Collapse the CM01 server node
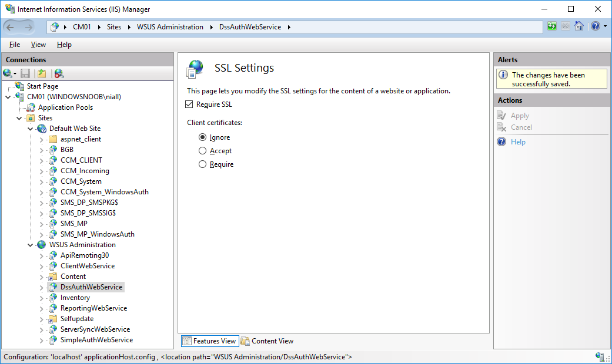612x364 pixels. point(8,97)
